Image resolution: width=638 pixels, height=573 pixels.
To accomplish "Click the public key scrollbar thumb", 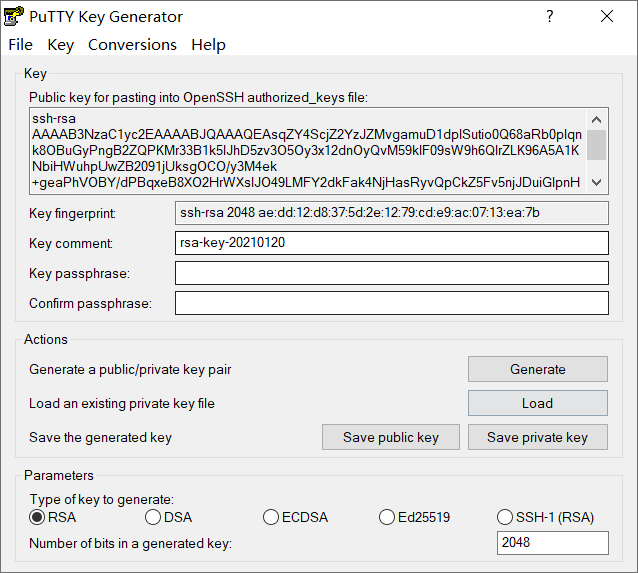I will pos(596,145).
